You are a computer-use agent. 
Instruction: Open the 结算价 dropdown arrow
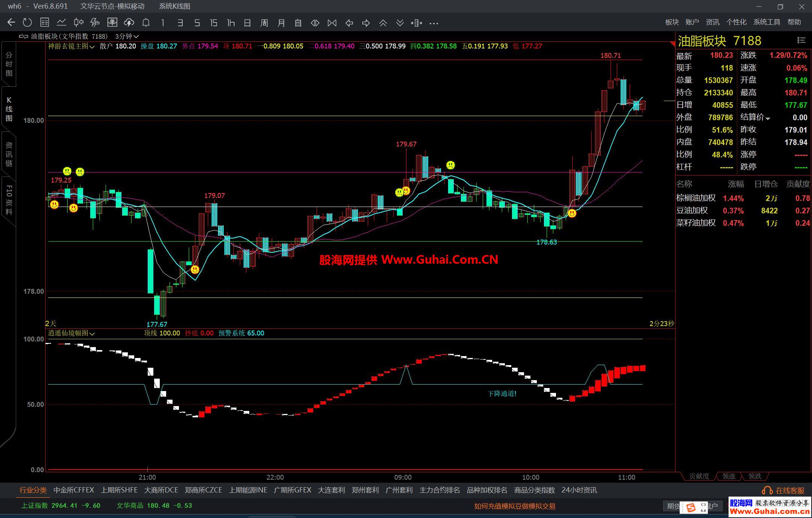pos(768,118)
